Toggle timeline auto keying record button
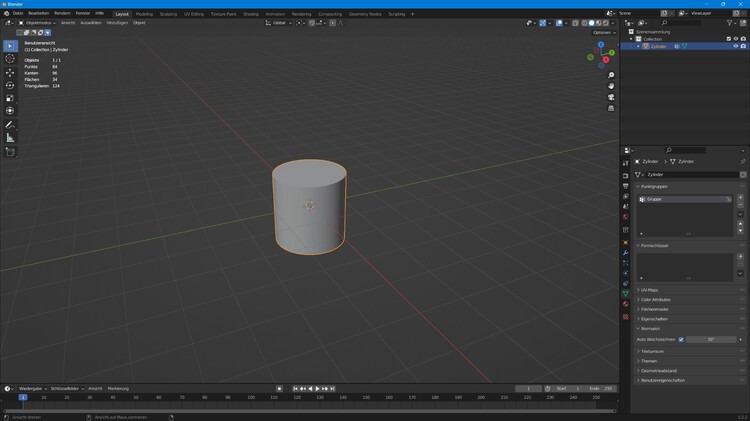 (x=279, y=388)
